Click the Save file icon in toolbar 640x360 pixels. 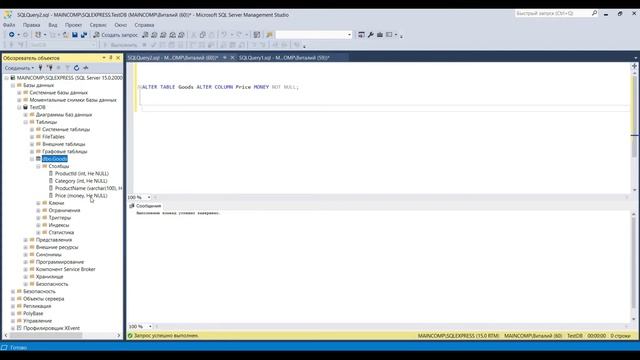pyautogui.click(x=75, y=35)
